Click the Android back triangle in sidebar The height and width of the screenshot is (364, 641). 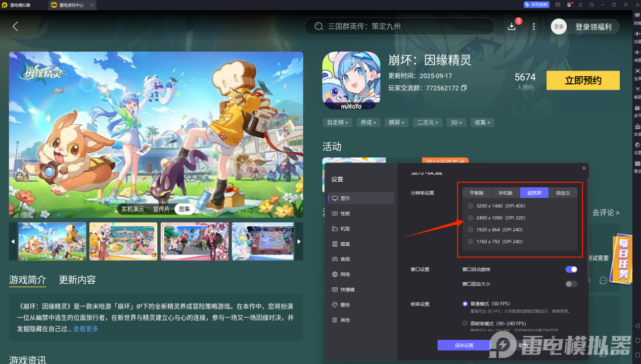[x=637, y=326]
